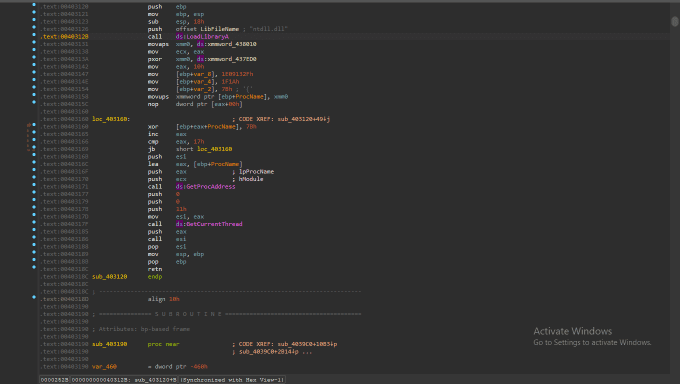Click ProcName in the lea instruction
Viewport: 680px width, 384px height.
point(225,164)
